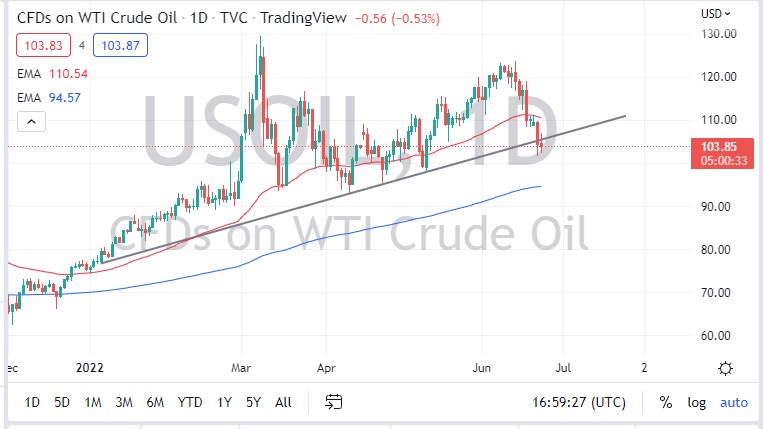Switch to 1M time range
Screen dimensions: 763x429
tap(93, 402)
